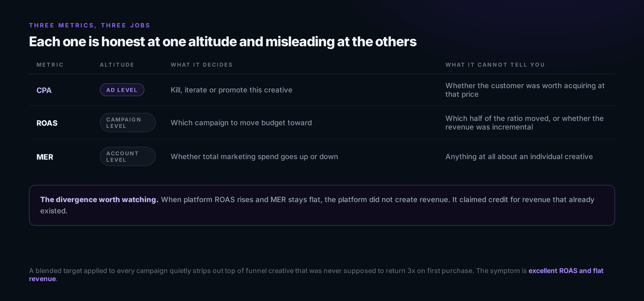Viewport: 644px width, 301px height.
Task: Click 'Which campaign to move budget toward' cell
Action: (x=241, y=123)
